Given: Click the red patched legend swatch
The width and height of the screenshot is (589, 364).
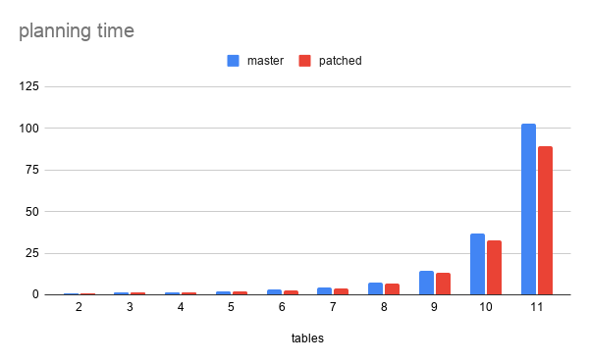Looking at the screenshot, I should pos(304,61).
